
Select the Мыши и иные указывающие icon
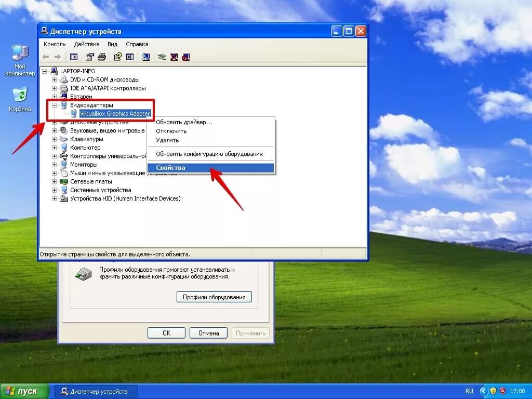64,173
